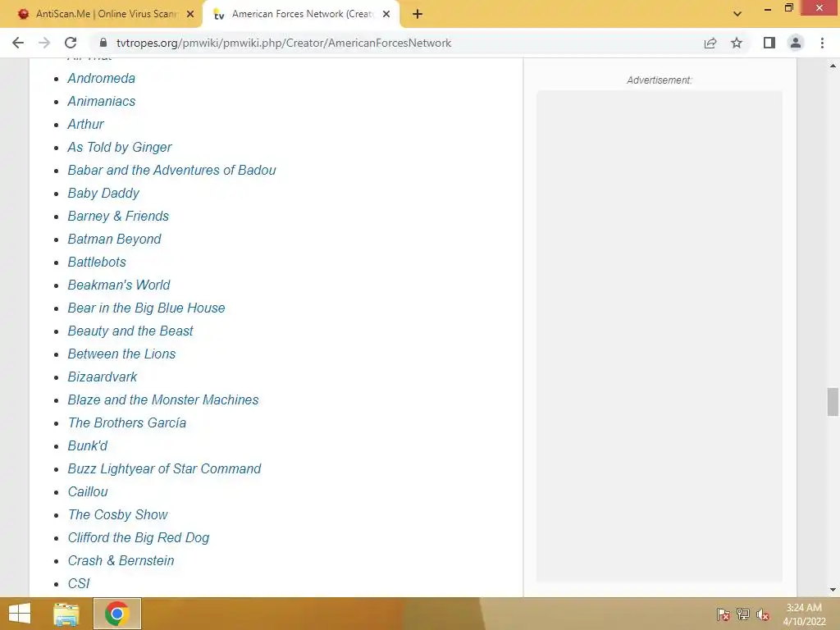The image size is (840, 630).
Task: Open Buzz Lightyear of Star Command link
Action: (x=164, y=468)
